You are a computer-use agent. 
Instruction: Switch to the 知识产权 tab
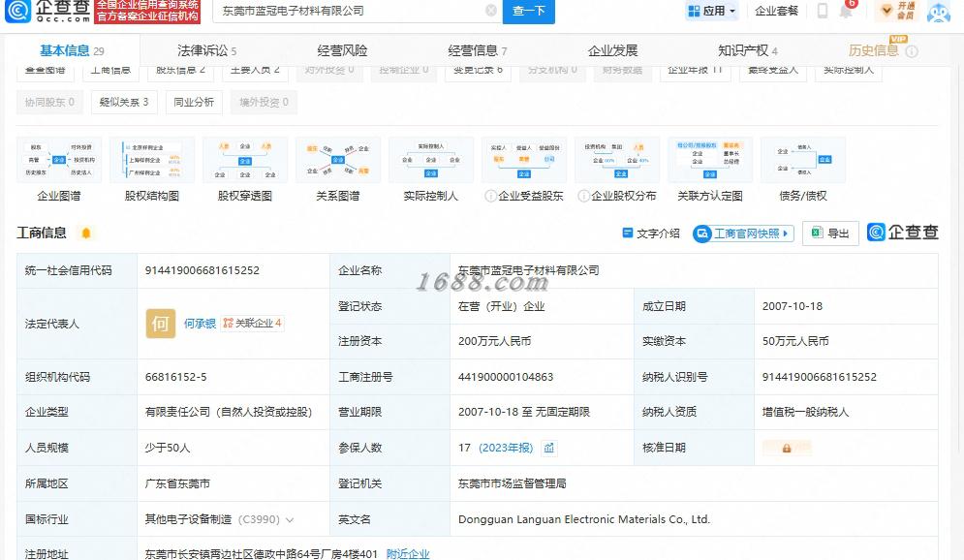pos(748,50)
